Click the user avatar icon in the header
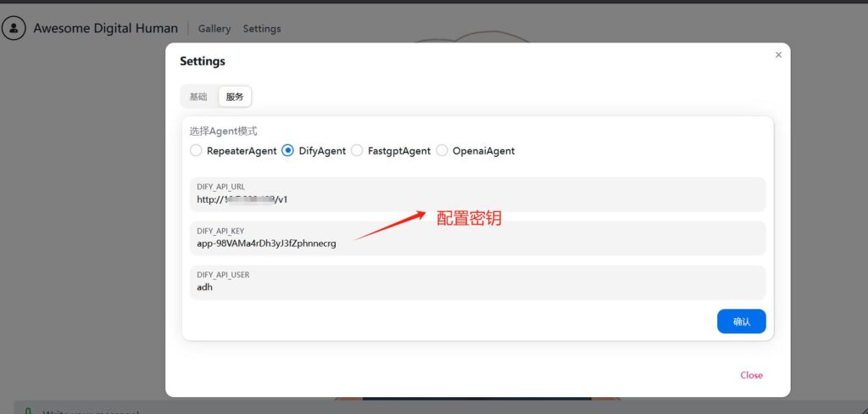 (x=14, y=28)
